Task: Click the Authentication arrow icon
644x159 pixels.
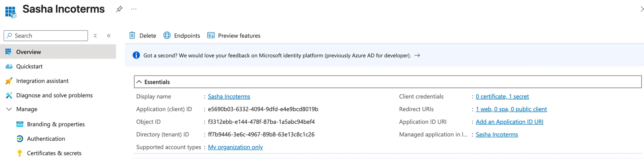Action: point(20,139)
